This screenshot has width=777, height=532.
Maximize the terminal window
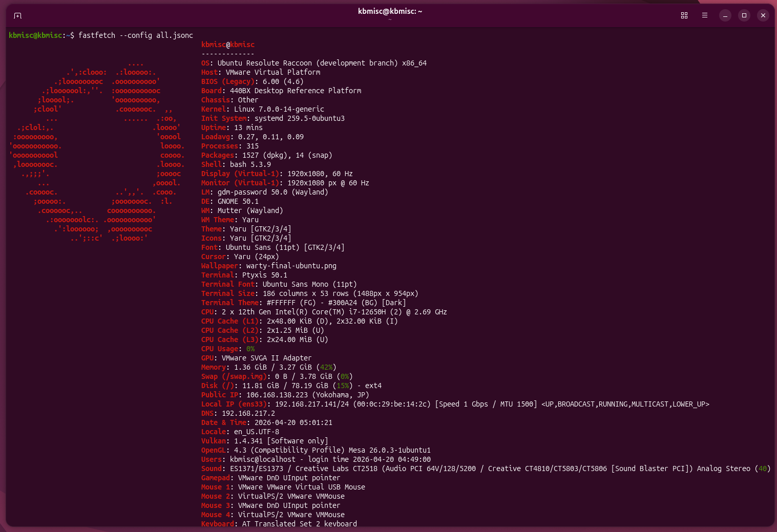click(x=743, y=15)
